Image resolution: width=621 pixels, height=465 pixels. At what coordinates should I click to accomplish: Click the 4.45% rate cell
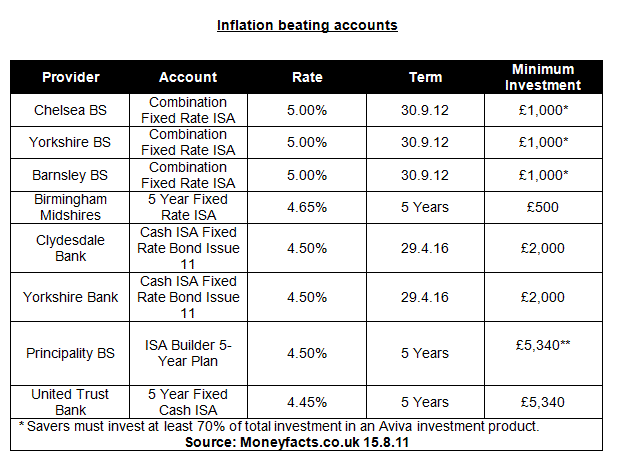click(x=307, y=402)
